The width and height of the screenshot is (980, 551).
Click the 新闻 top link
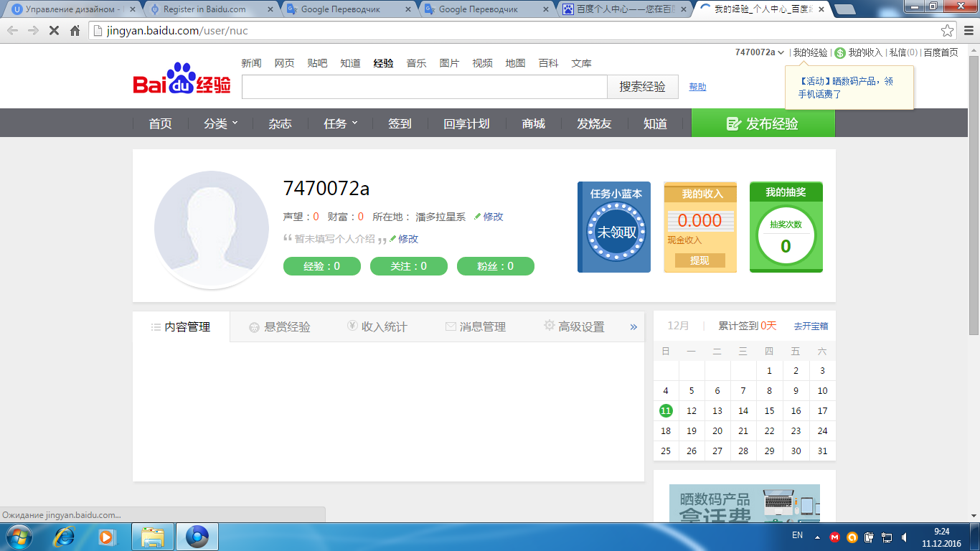(x=251, y=63)
